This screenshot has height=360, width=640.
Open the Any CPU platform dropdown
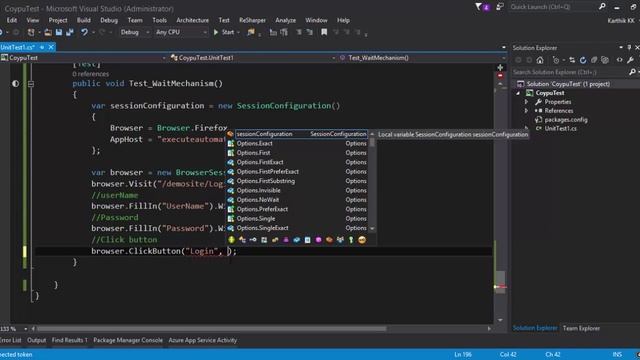[181, 32]
